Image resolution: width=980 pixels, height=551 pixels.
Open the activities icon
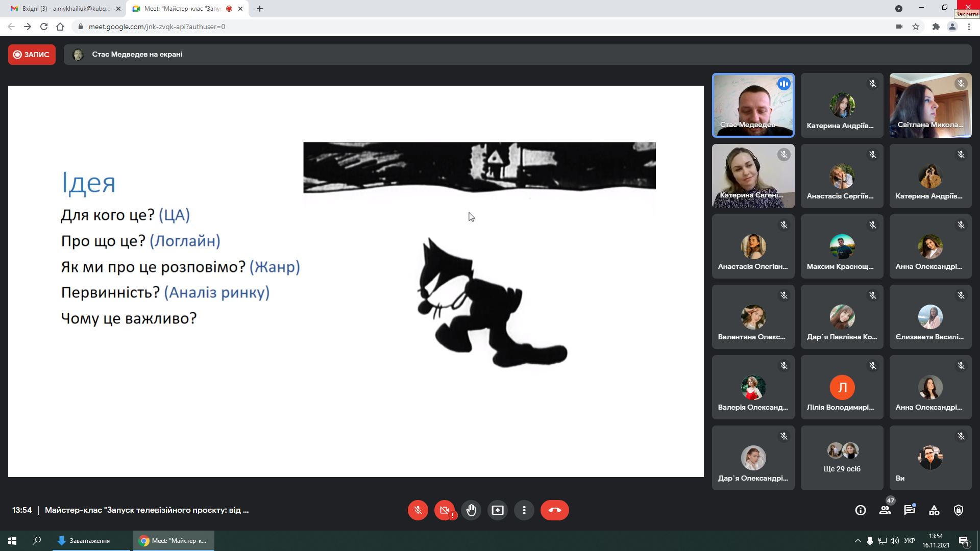coord(934,510)
